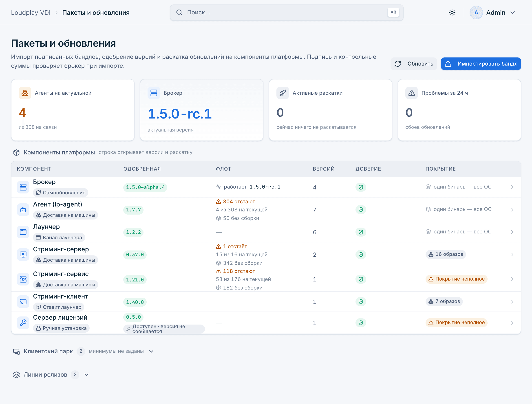Click version badge 1.40.0
Image resolution: width=532 pixels, height=404 pixels.
pyautogui.click(x=135, y=302)
